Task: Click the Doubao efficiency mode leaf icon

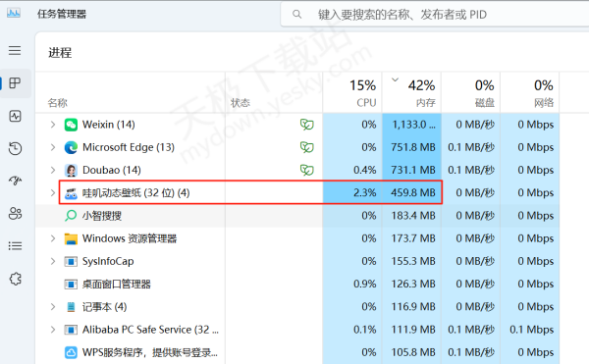Action: (306, 171)
